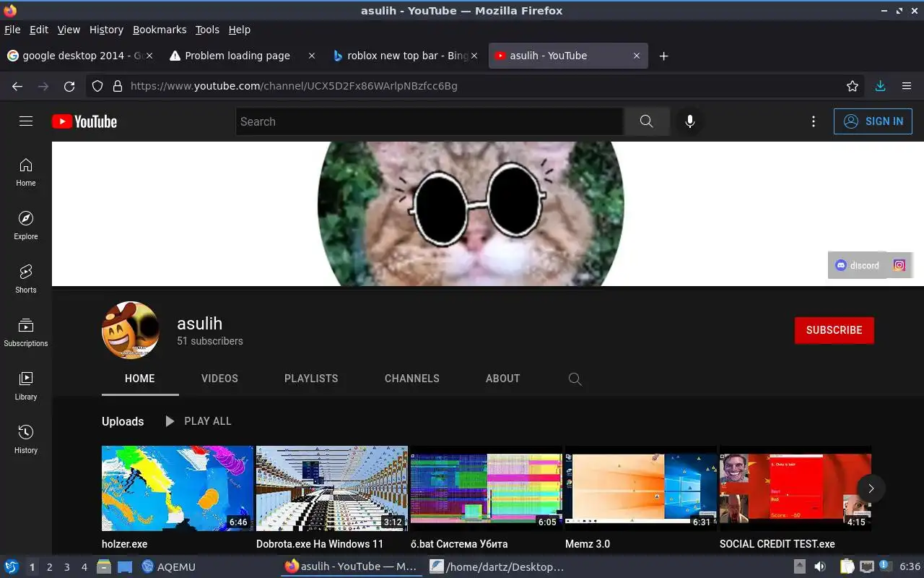The image size is (924, 578).
Task: Close the Problem loading page tab
Action: (x=312, y=56)
